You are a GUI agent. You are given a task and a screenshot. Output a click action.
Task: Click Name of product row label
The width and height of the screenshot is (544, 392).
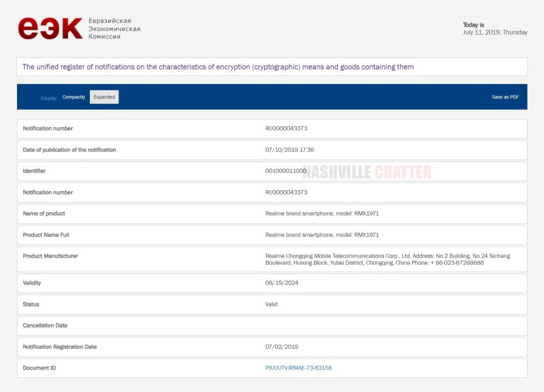pyautogui.click(x=44, y=213)
